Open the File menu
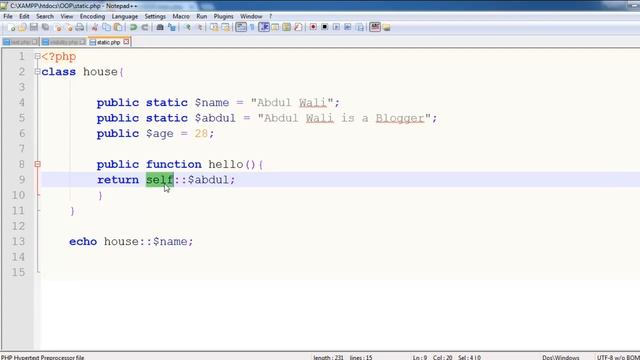The image size is (640, 360). tap(8, 16)
